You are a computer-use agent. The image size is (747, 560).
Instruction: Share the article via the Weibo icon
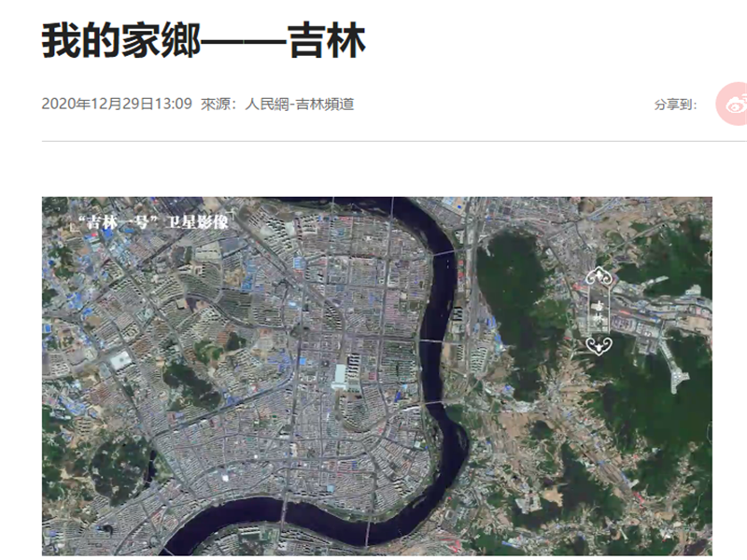tap(733, 104)
